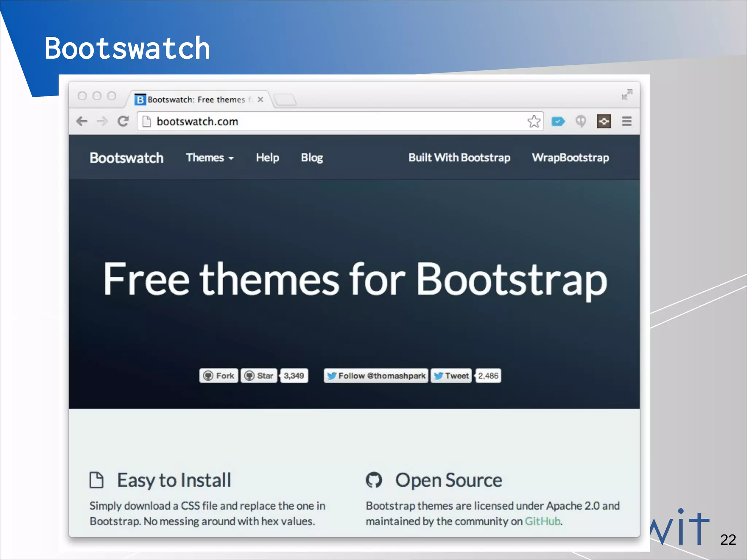Open the Blog nav item
This screenshot has height=560, width=747.
[312, 157]
